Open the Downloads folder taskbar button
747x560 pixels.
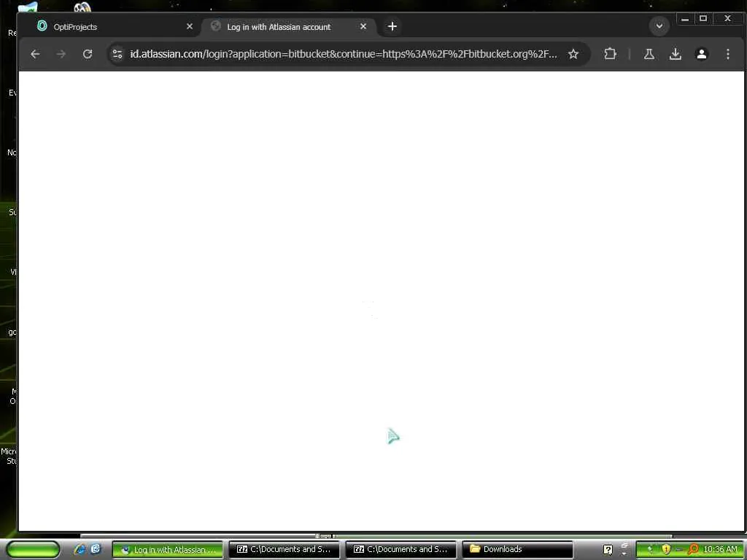coord(517,550)
